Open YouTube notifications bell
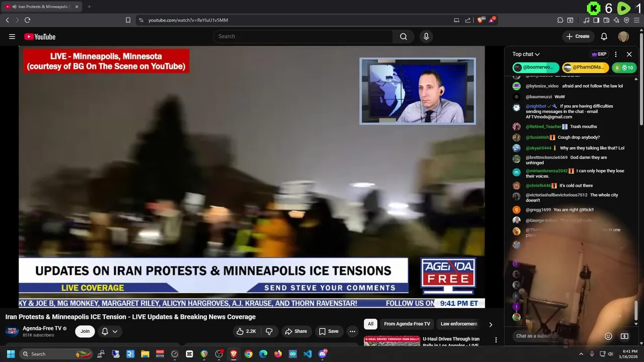644x362 pixels. (604, 36)
